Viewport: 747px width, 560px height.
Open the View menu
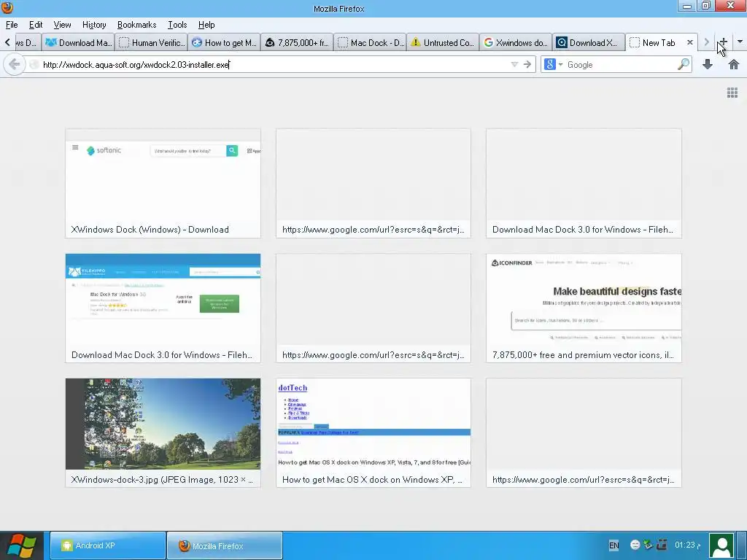[62, 25]
